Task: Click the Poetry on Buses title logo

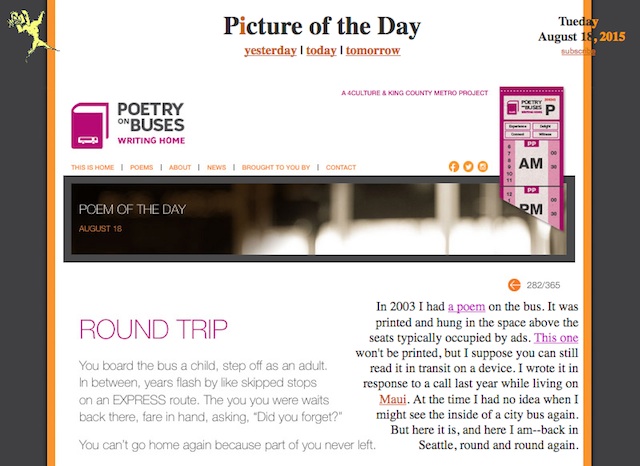Action: pyautogui.click(x=151, y=123)
